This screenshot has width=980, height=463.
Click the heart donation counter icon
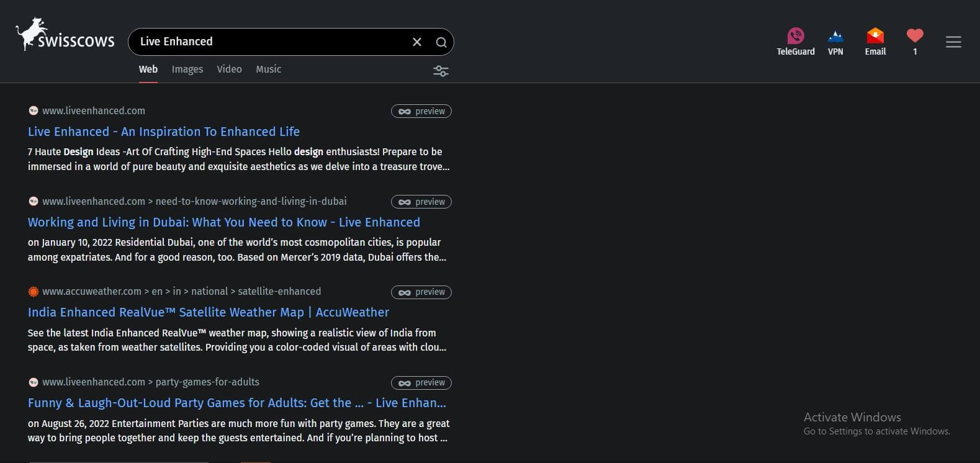pos(915,42)
